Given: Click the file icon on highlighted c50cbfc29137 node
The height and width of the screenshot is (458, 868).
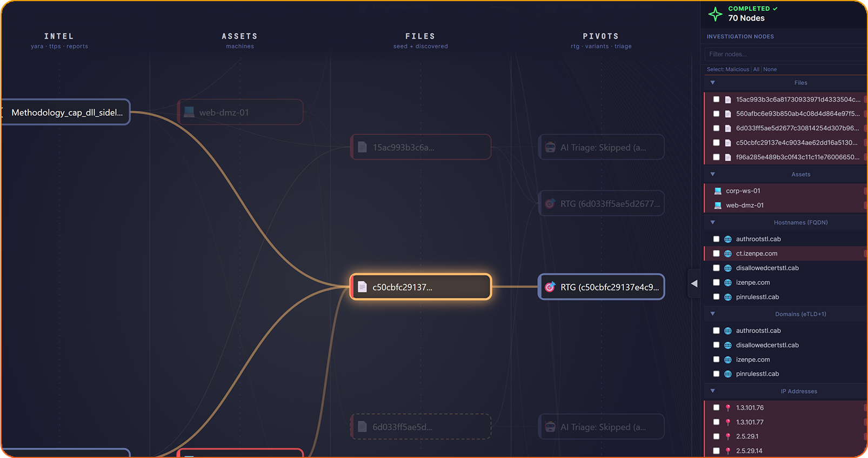Looking at the screenshot, I should (x=363, y=287).
